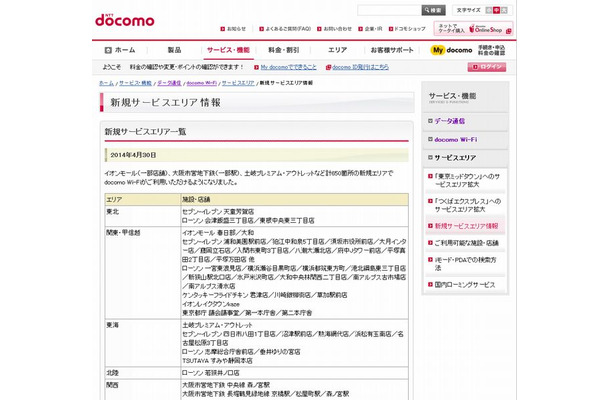Open the sidebar docomo Wi-Fi link
This screenshot has height=400, width=610.
pos(456,139)
